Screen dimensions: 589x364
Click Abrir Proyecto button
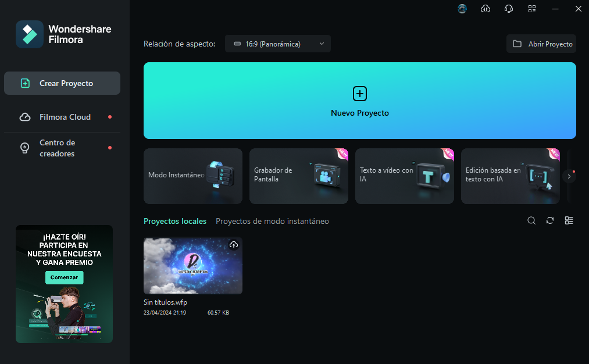(541, 44)
